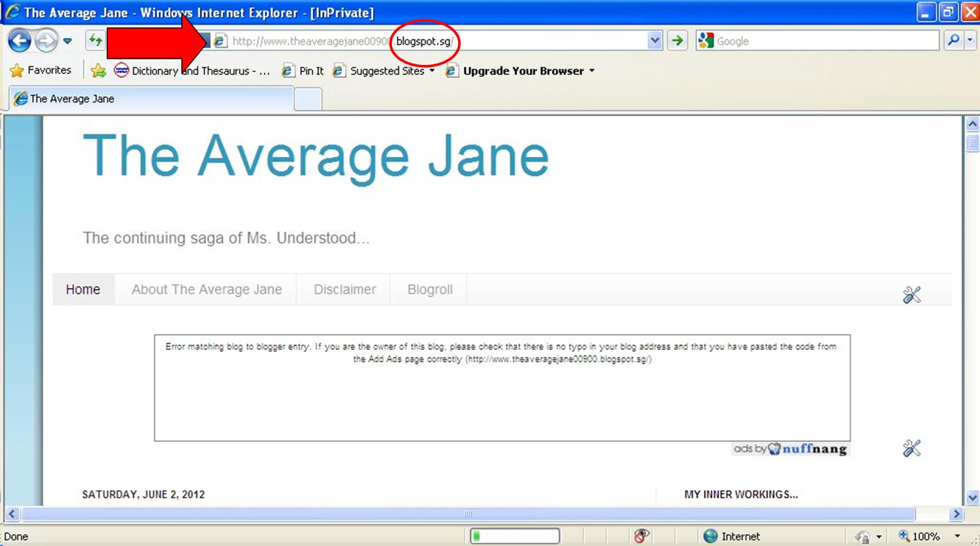Click the wrench icon beside navigation tabs

point(911,295)
